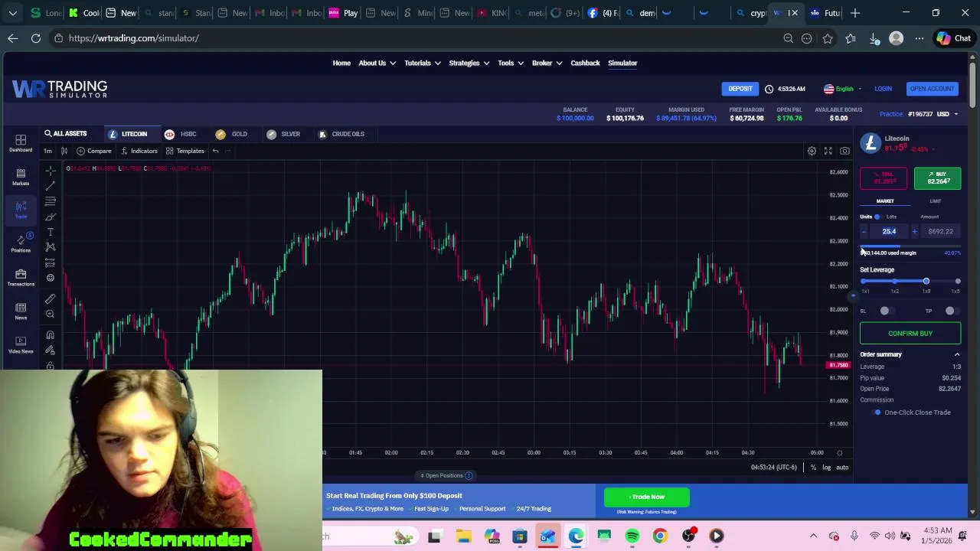Undo last chart action arrow

point(215,151)
